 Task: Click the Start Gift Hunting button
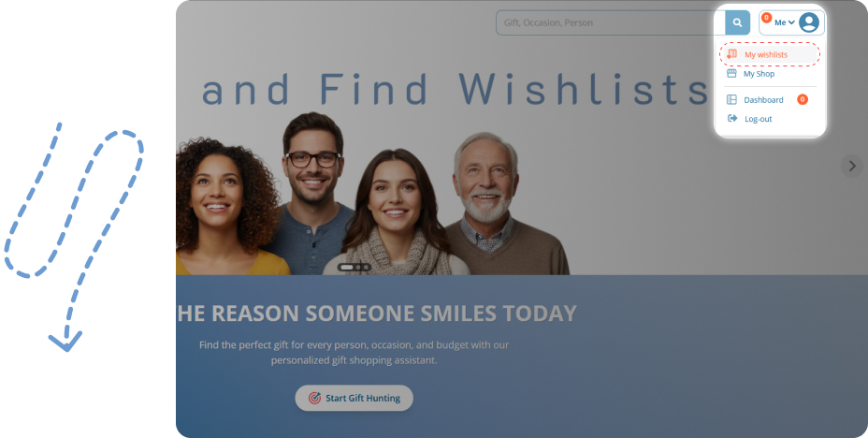click(354, 398)
